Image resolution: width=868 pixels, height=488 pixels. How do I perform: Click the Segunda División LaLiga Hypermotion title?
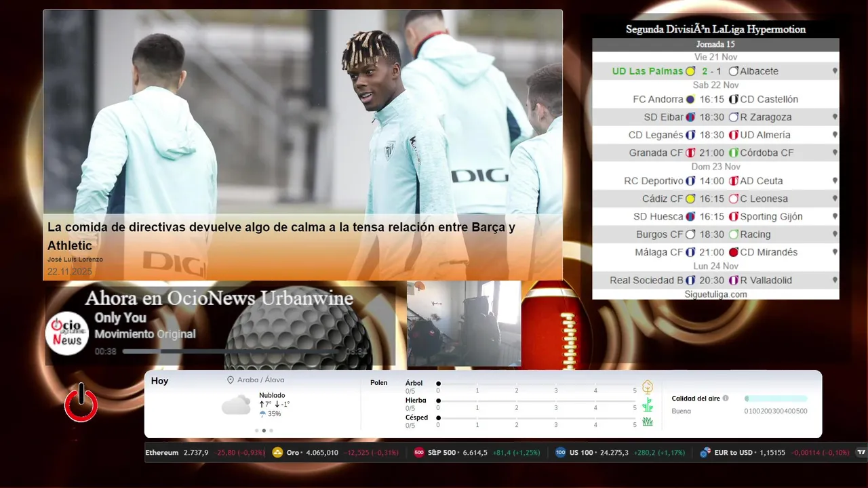715,29
